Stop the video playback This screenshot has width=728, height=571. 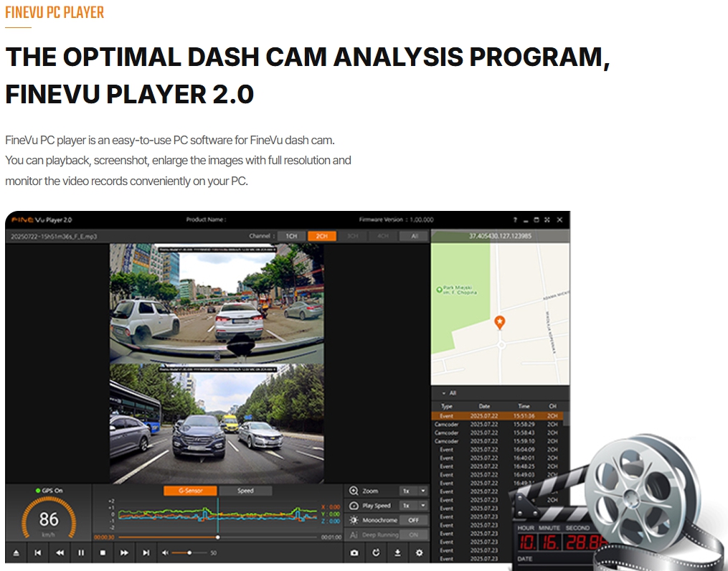point(103,553)
